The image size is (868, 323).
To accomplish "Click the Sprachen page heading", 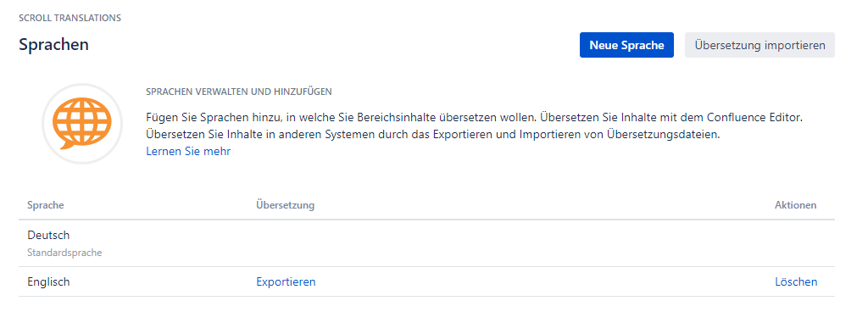I will 53,44.
